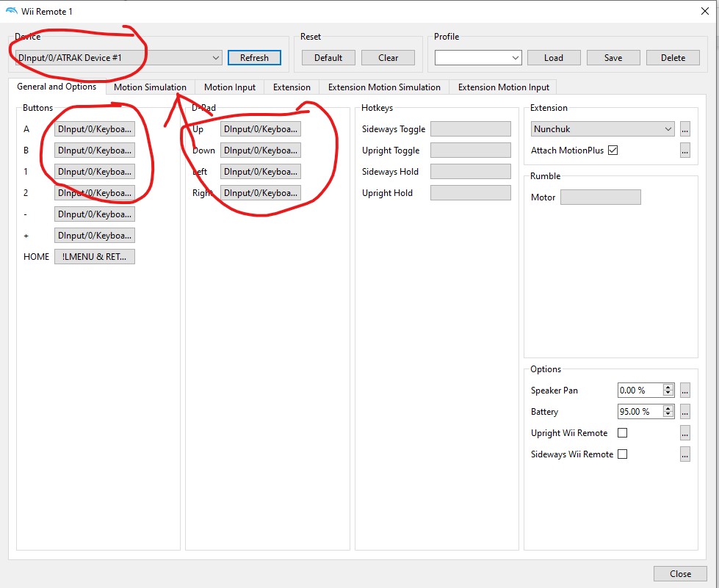The height and width of the screenshot is (588, 719).
Task: Switch to the General and Options tab
Action: 57,86
